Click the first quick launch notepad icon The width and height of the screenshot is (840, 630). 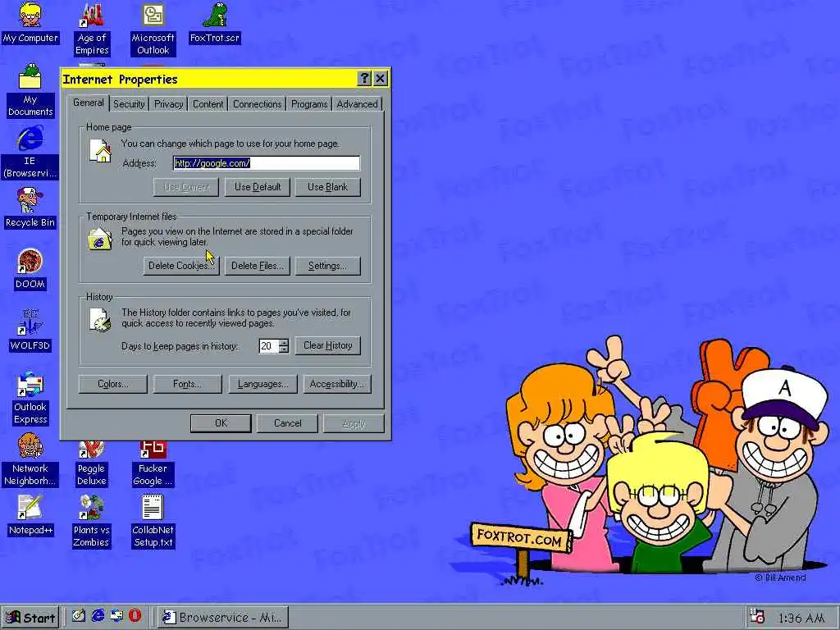[x=79, y=616]
